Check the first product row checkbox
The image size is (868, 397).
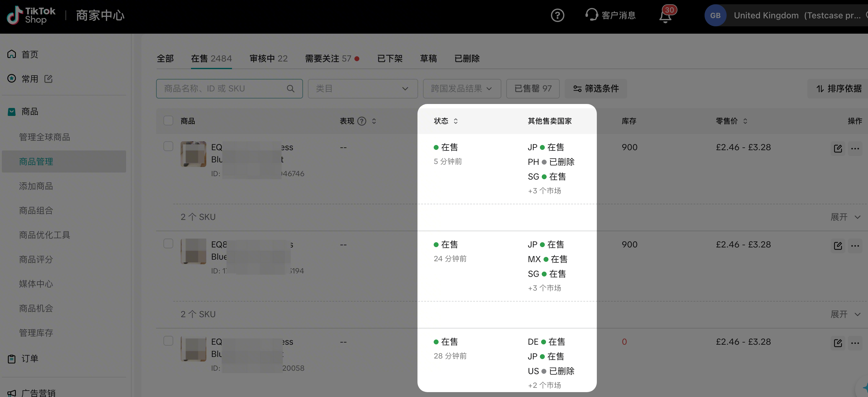(168, 147)
